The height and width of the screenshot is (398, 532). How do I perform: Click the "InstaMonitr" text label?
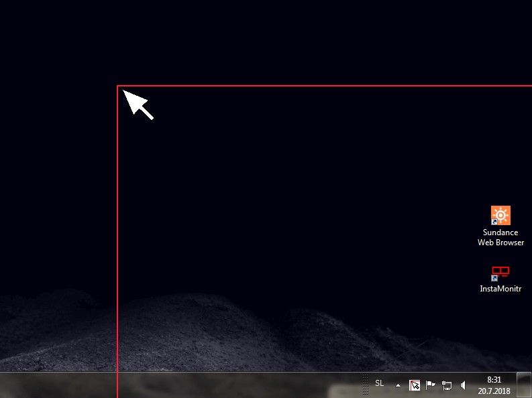point(500,289)
